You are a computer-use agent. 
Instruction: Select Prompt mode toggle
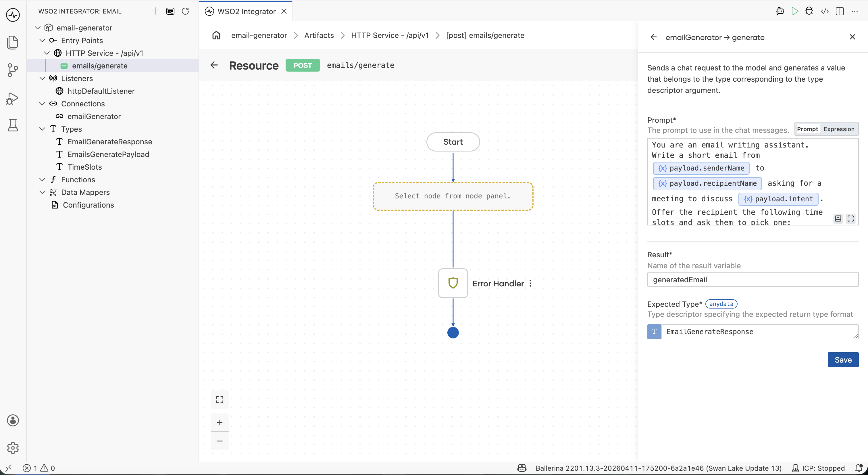(807, 129)
